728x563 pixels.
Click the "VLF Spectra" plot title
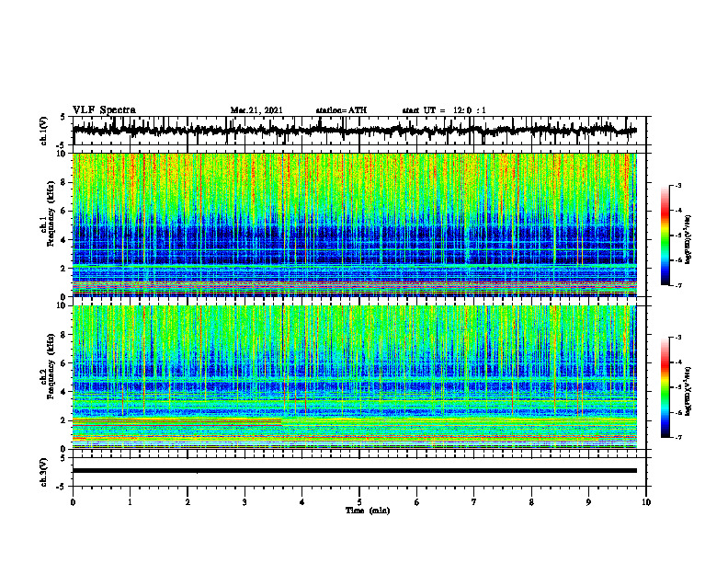coord(104,110)
